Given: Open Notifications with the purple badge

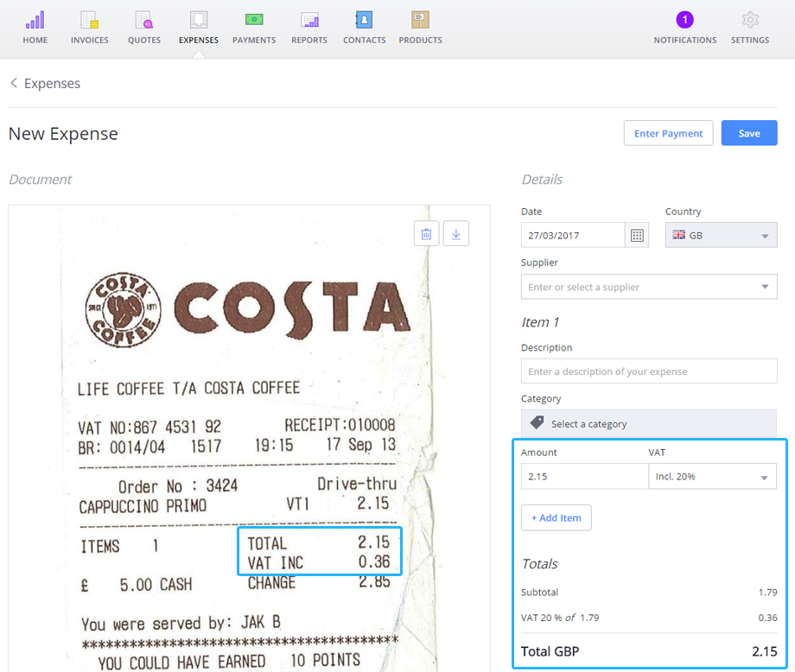Looking at the screenshot, I should click(x=685, y=28).
